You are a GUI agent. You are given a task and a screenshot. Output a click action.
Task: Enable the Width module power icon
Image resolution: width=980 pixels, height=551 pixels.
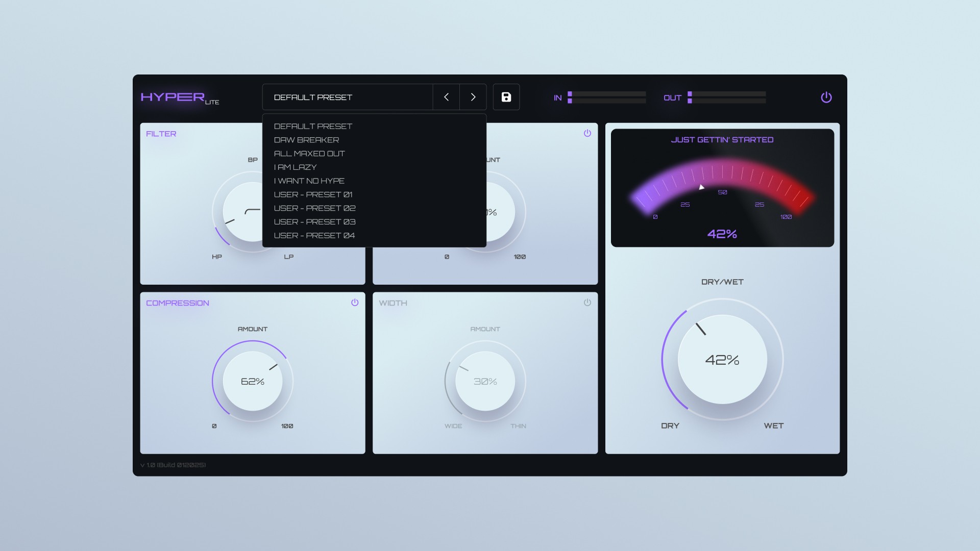click(587, 303)
